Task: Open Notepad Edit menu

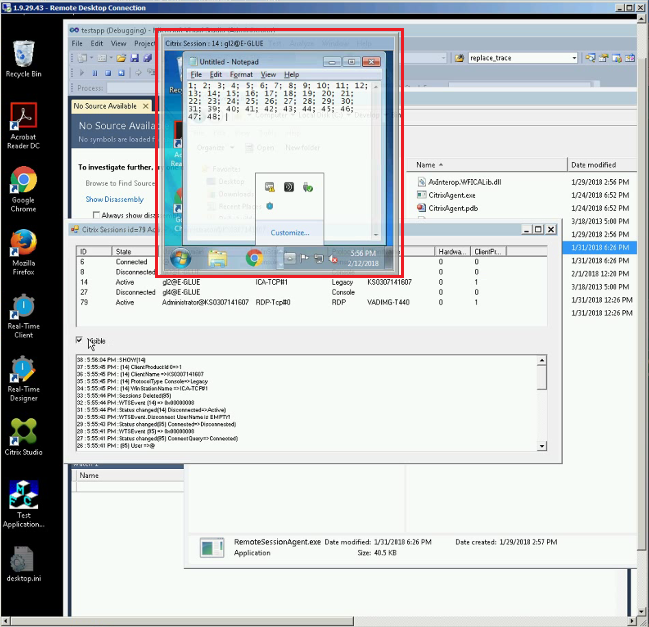Action: [216, 74]
